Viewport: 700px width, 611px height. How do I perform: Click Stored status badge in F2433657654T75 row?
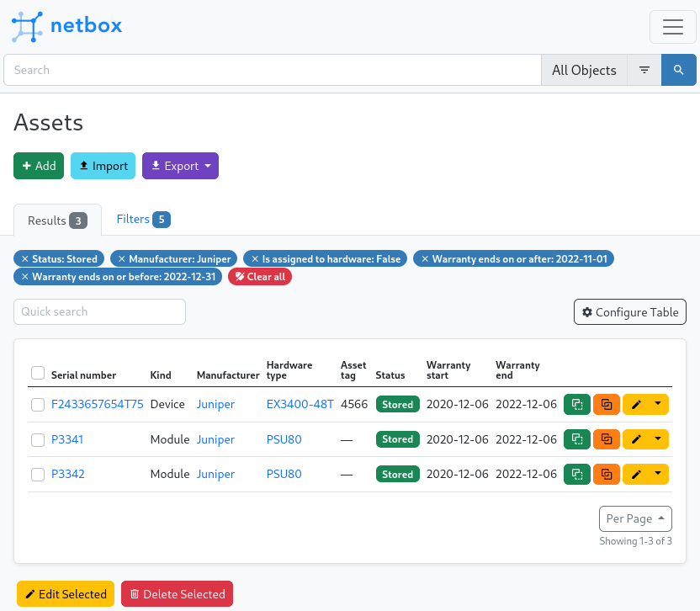pos(398,404)
